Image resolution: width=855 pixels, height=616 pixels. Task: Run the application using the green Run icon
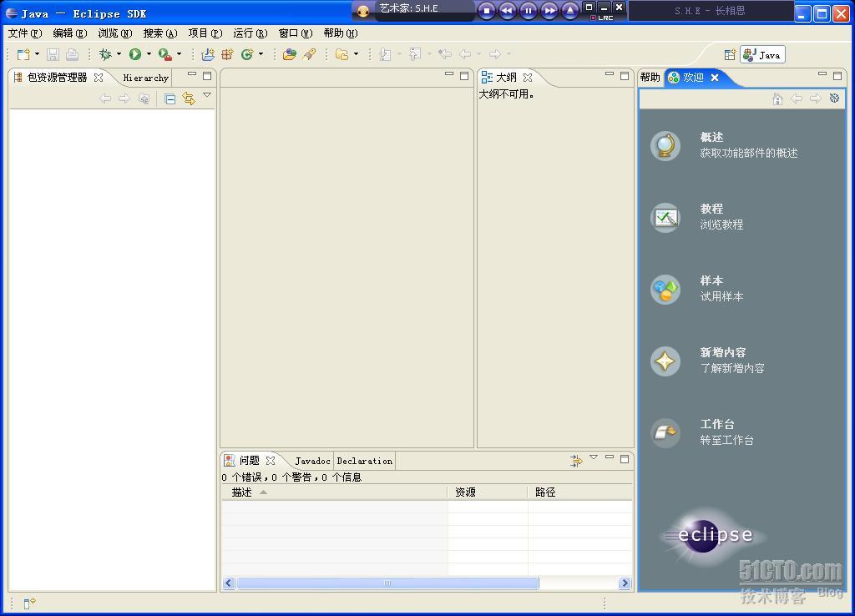[134, 54]
